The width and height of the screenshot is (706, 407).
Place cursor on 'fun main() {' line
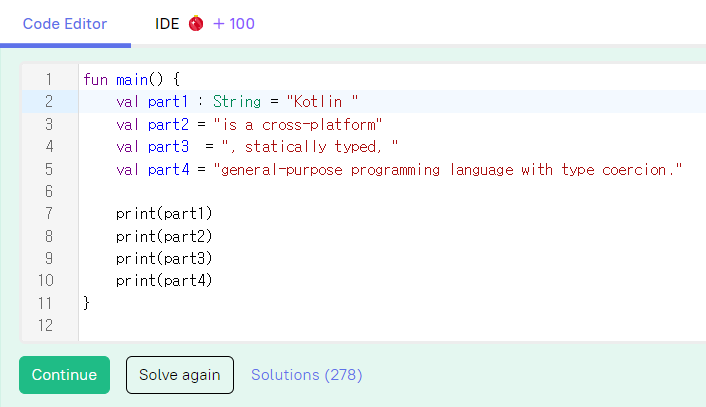(131, 80)
